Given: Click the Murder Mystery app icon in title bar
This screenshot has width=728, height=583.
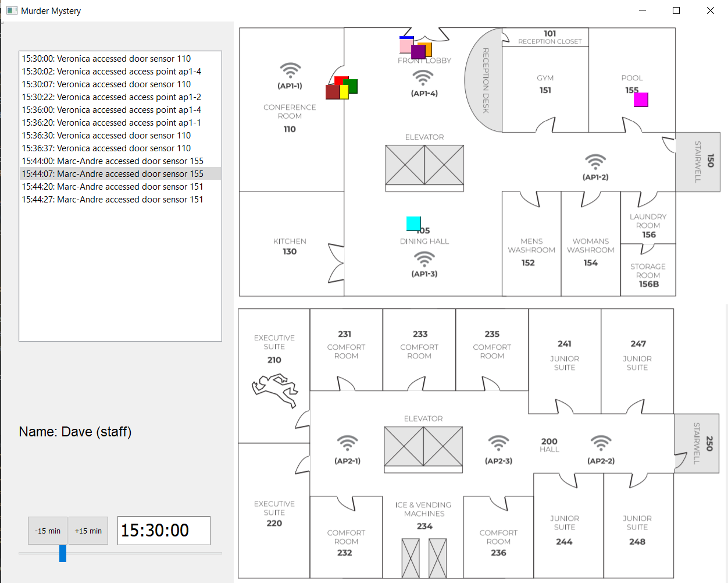Looking at the screenshot, I should (12, 10).
